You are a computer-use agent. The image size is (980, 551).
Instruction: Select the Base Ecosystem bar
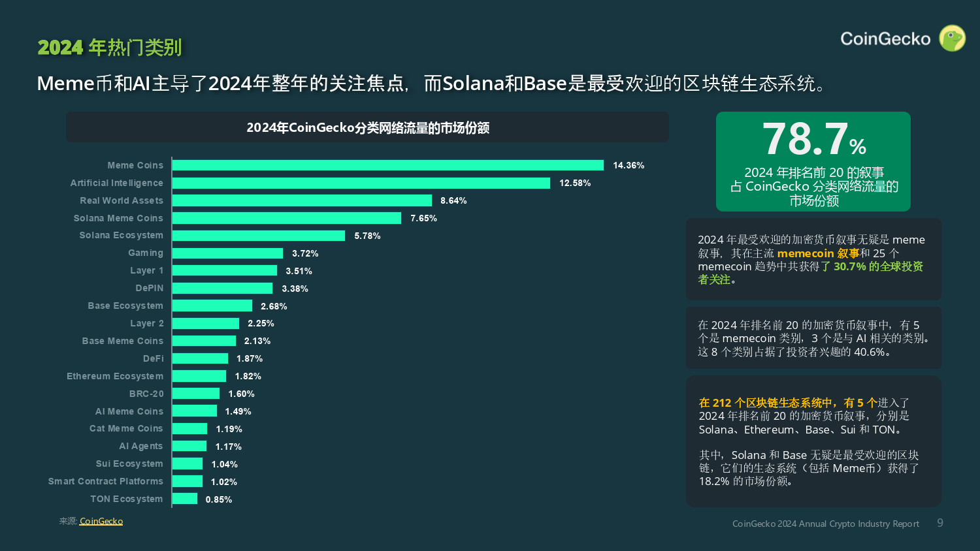click(x=212, y=306)
